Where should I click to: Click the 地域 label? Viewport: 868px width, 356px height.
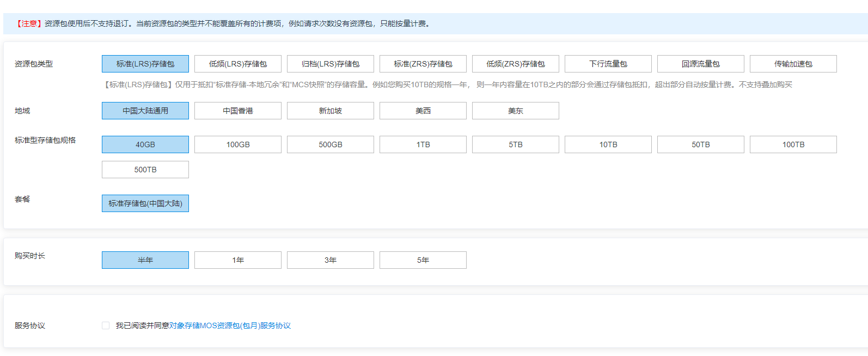pyautogui.click(x=22, y=111)
